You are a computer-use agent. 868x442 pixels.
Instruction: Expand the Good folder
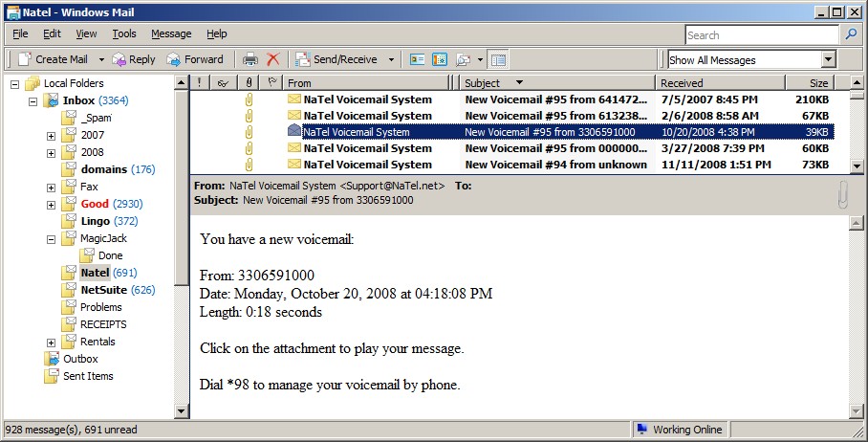(x=51, y=205)
